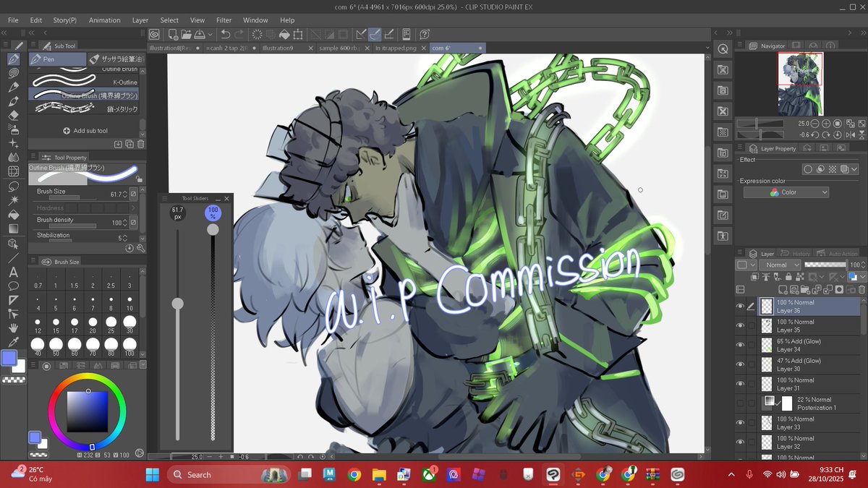Open Expression color dropdown
Image resolution: width=868 pixels, height=488 pixels.
tap(786, 192)
